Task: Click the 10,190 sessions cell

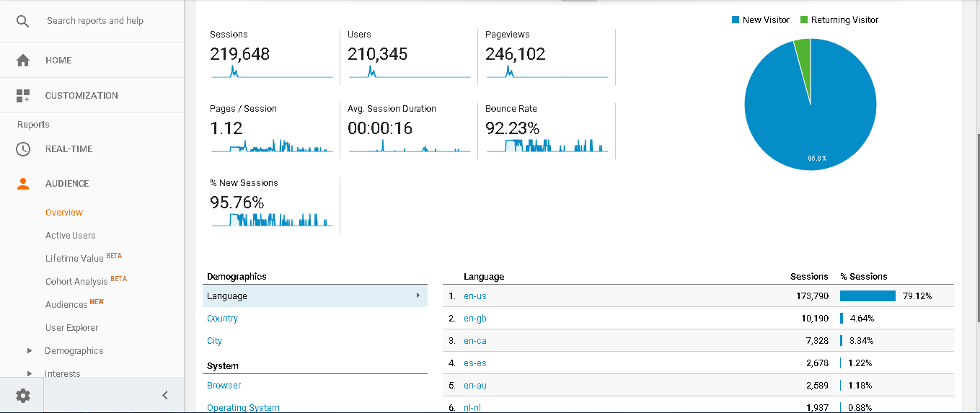Action: 815,319
